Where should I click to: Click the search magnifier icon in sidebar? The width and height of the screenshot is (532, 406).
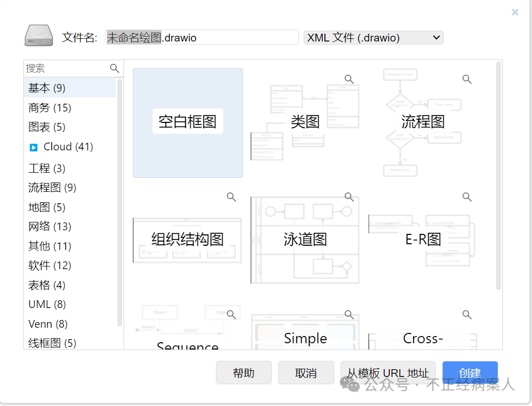click(x=114, y=68)
